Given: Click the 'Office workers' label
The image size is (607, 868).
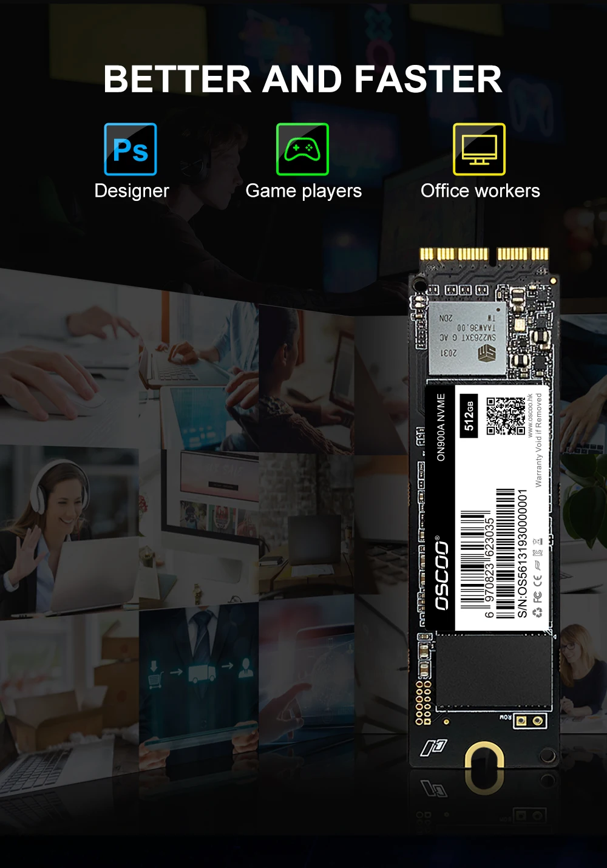Looking at the screenshot, I should [480, 191].
